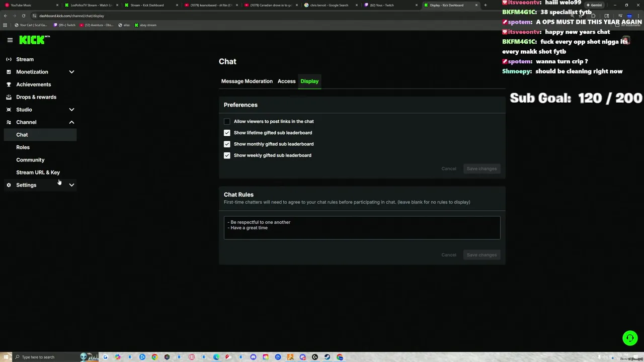Viewport: 644px width, 362px height.
Task: Expand the Monetization section chevron
Action: (x=71, y=72)
